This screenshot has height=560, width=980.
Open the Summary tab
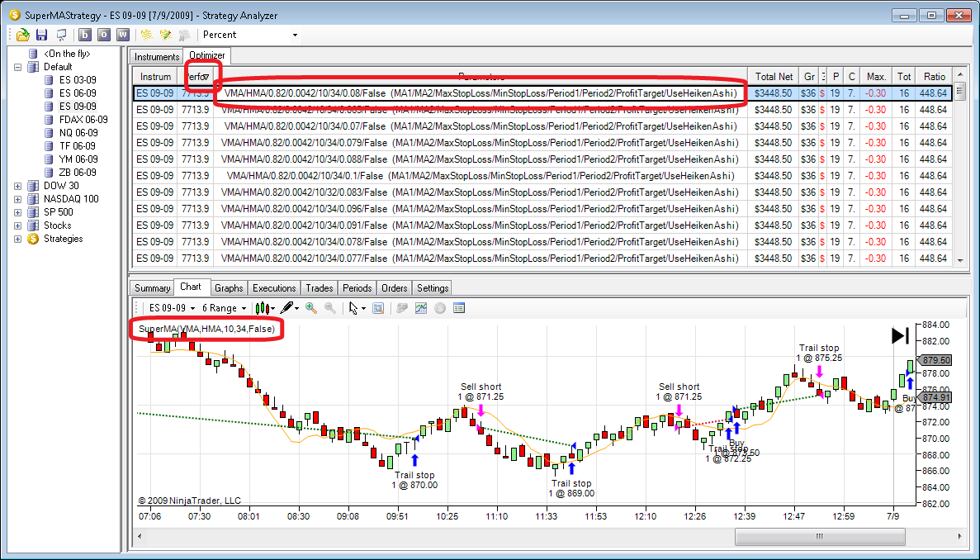coord(152,288)
